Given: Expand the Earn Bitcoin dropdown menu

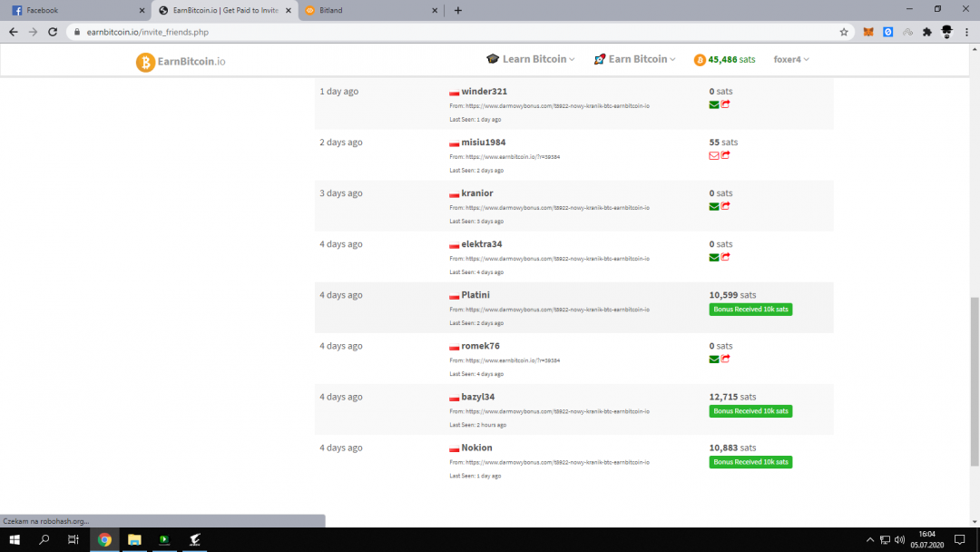Looking at the screenshot, I should [635, 59].
